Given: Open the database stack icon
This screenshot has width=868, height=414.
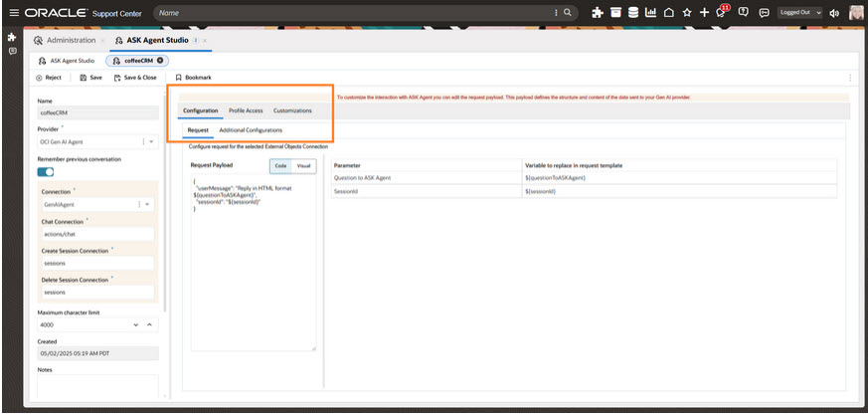Looking at the screenshot, I should pos(633,12).
